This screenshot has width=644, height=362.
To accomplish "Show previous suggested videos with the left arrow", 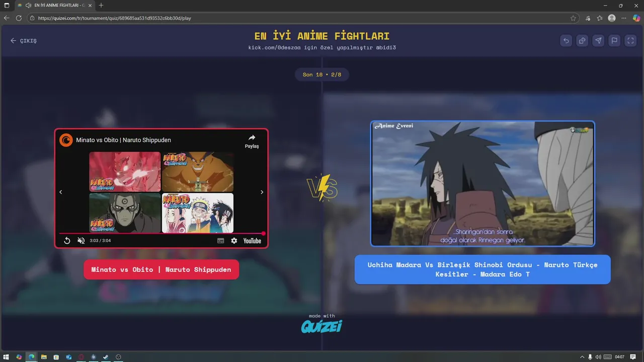I will (x=61, y=192).
